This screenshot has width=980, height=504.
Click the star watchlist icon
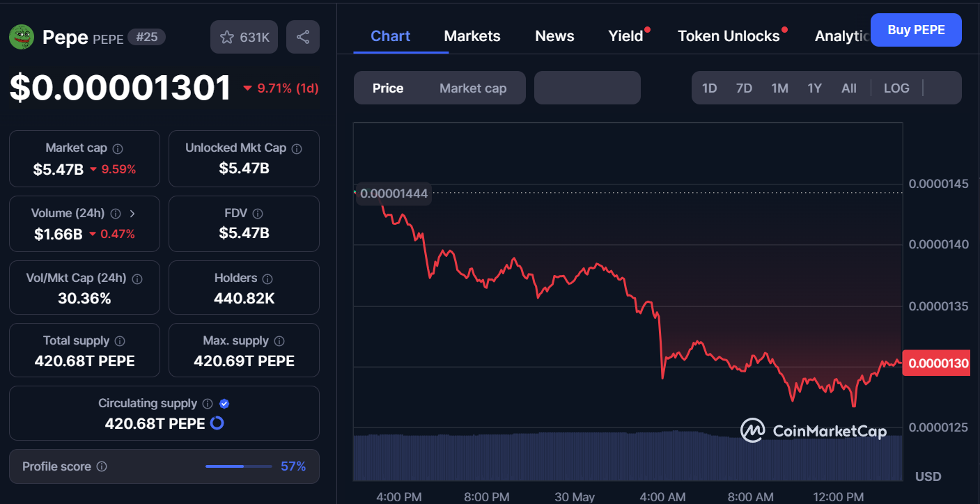click(227, 38)
